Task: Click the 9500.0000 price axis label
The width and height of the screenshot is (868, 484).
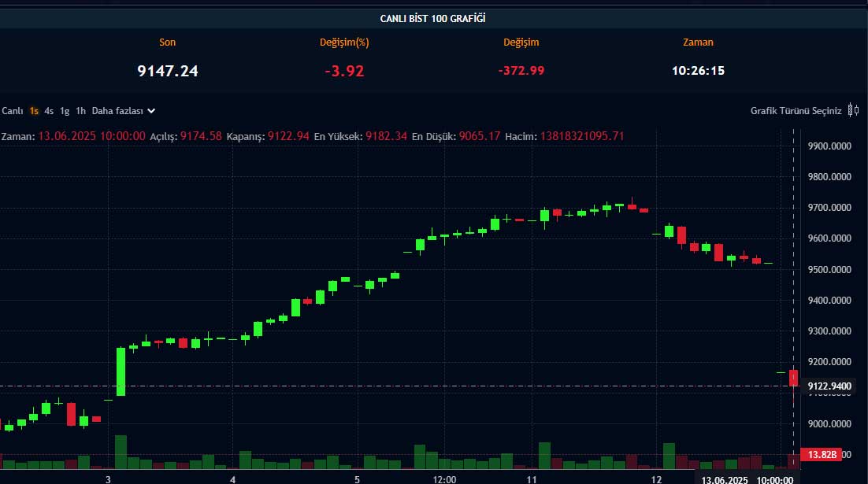Action: (829, 269)
